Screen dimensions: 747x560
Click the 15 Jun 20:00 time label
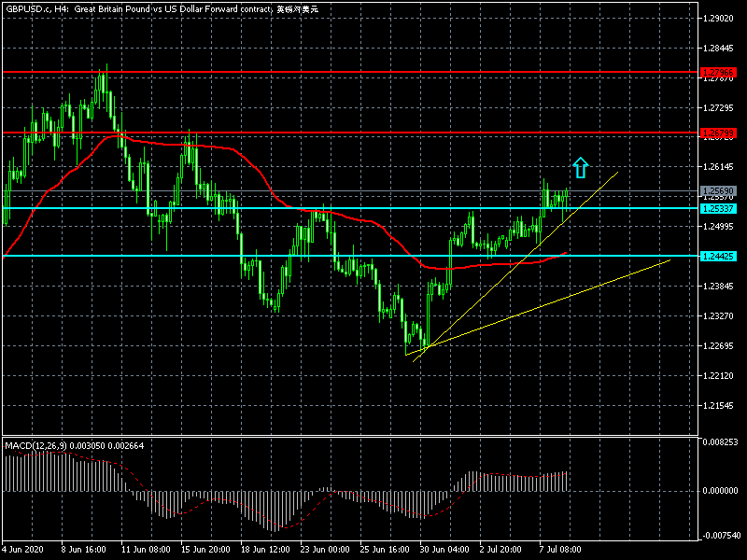(205, 550)
